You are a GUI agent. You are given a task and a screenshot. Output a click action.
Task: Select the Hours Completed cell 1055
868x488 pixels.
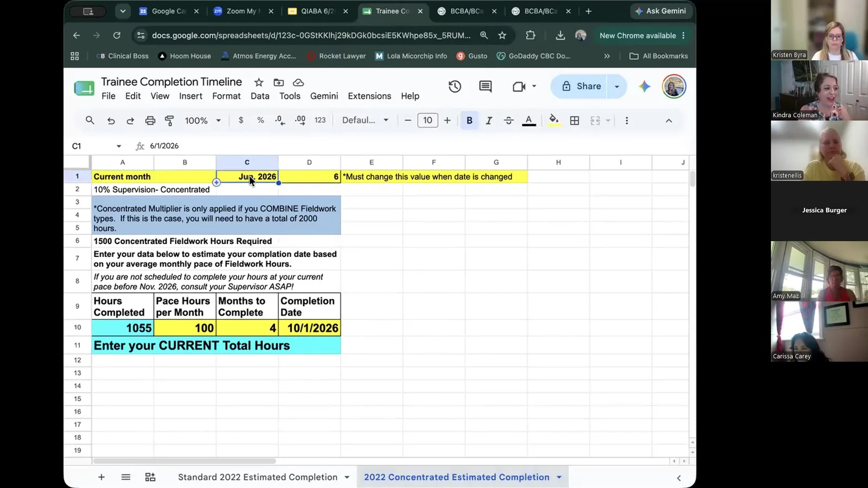pos(123,328)
